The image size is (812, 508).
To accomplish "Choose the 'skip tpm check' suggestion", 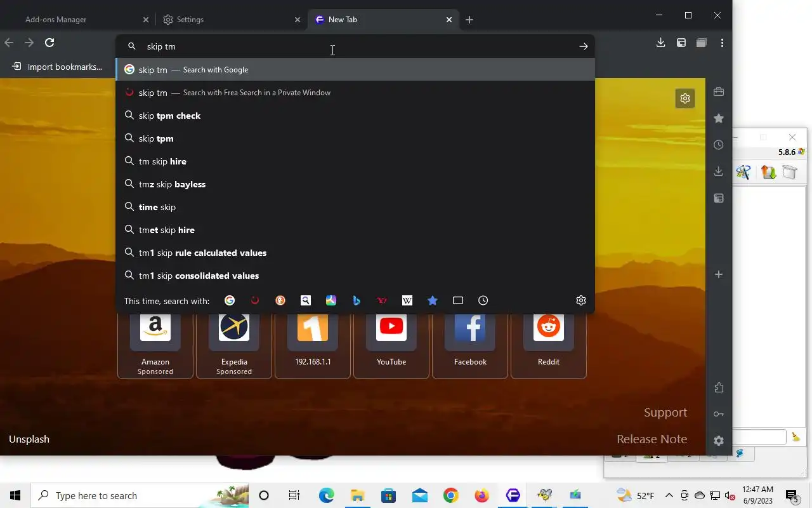I will pos(355,116).
